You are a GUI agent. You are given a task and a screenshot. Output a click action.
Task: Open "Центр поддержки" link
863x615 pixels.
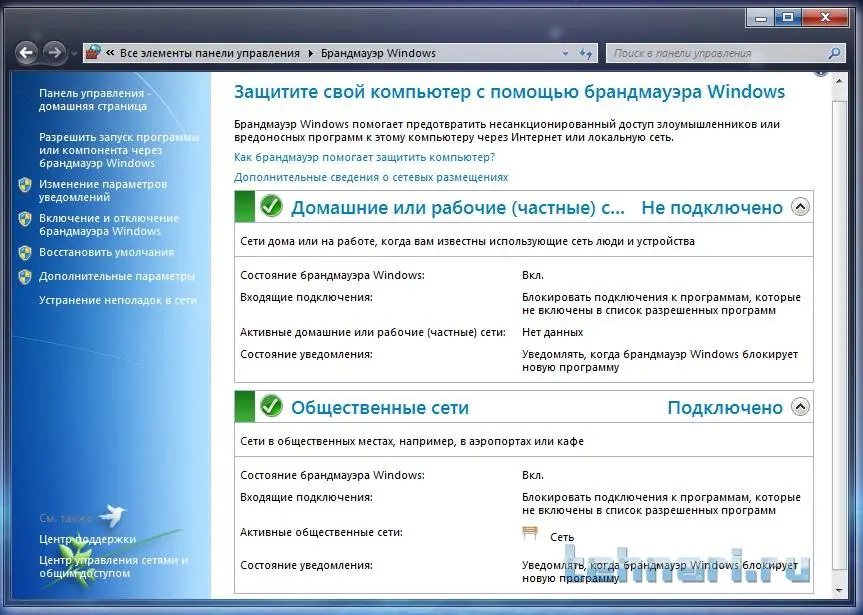[88, 539]
